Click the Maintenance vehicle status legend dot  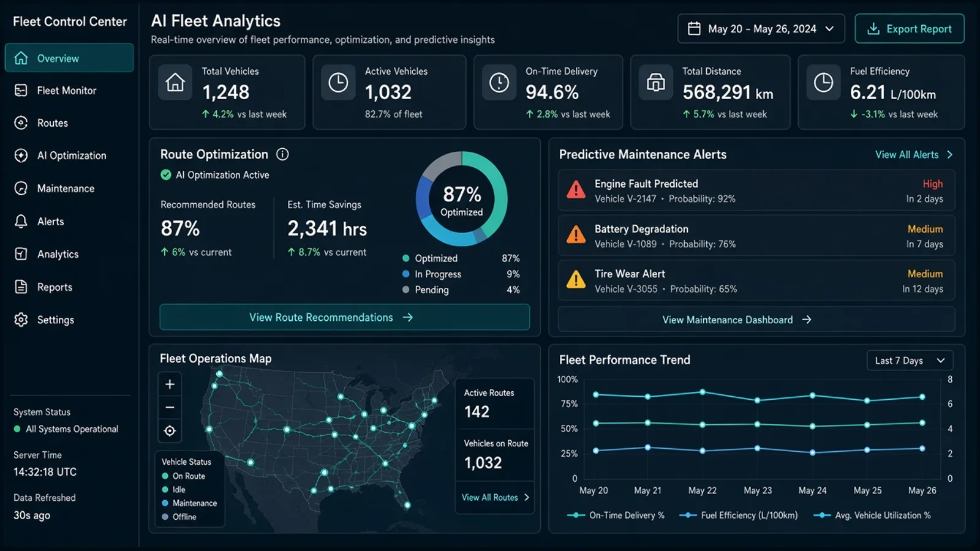[165, 503]
